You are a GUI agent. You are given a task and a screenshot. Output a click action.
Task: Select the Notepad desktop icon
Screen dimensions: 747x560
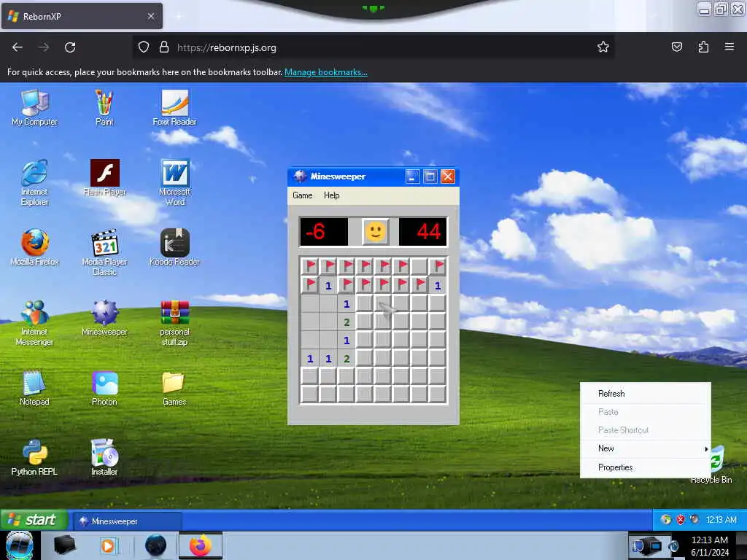click(34, 388)
